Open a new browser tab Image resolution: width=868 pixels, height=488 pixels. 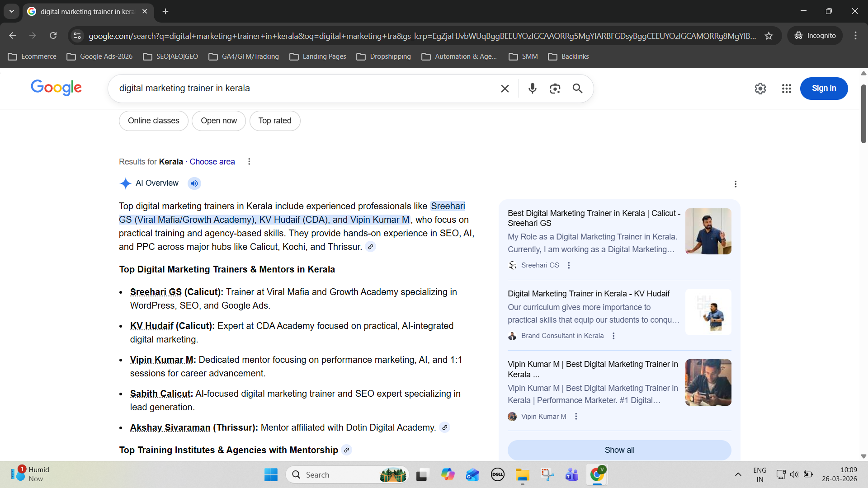(x=165, y=11)
